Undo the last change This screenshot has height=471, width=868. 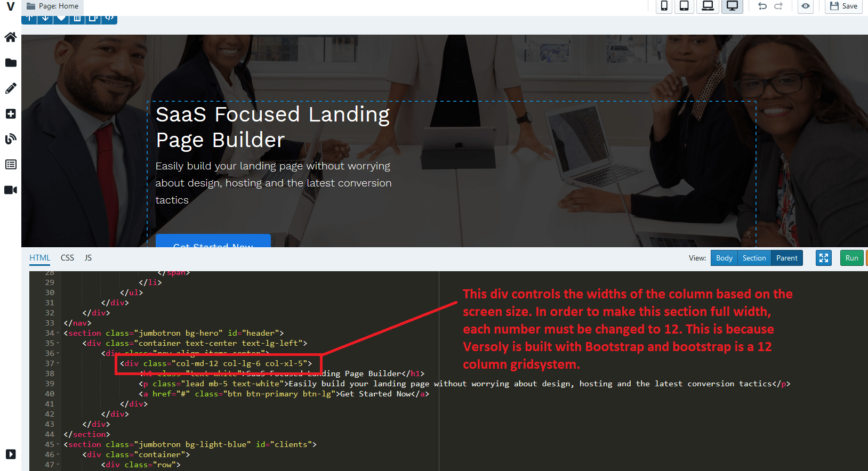click(x=762, y=6)
